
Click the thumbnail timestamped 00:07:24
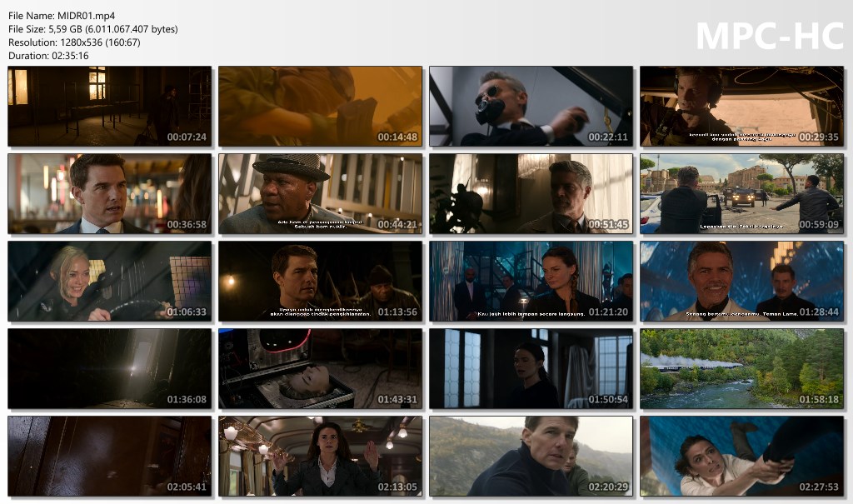click(x=109, y=106)
